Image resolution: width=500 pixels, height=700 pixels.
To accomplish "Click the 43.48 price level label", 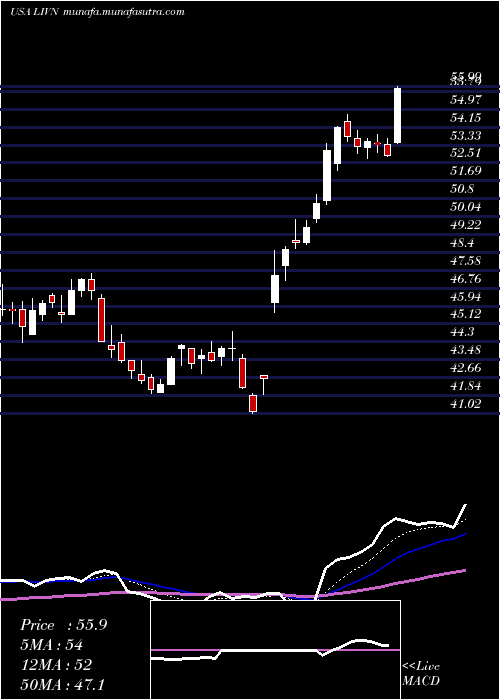I will [466, 350].
